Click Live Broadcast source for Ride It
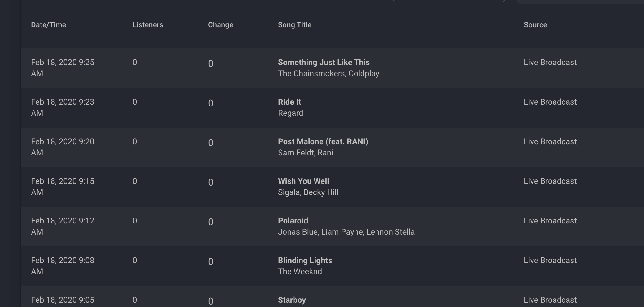The image size is (644, 307). coord(550,102)
